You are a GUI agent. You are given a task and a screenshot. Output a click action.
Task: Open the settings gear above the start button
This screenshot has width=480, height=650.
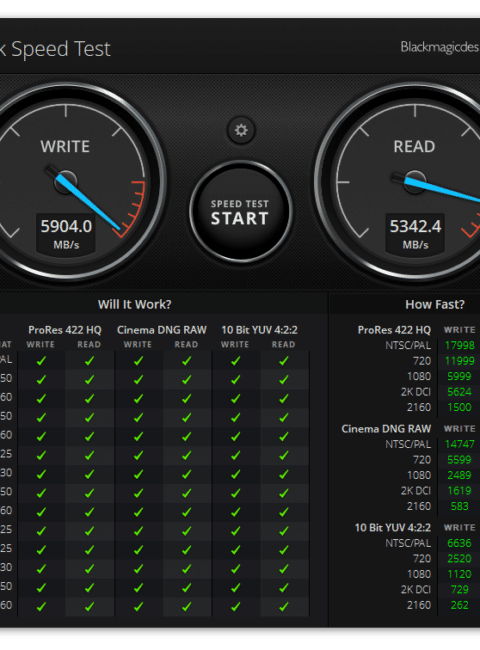click(x=241, y=131)
